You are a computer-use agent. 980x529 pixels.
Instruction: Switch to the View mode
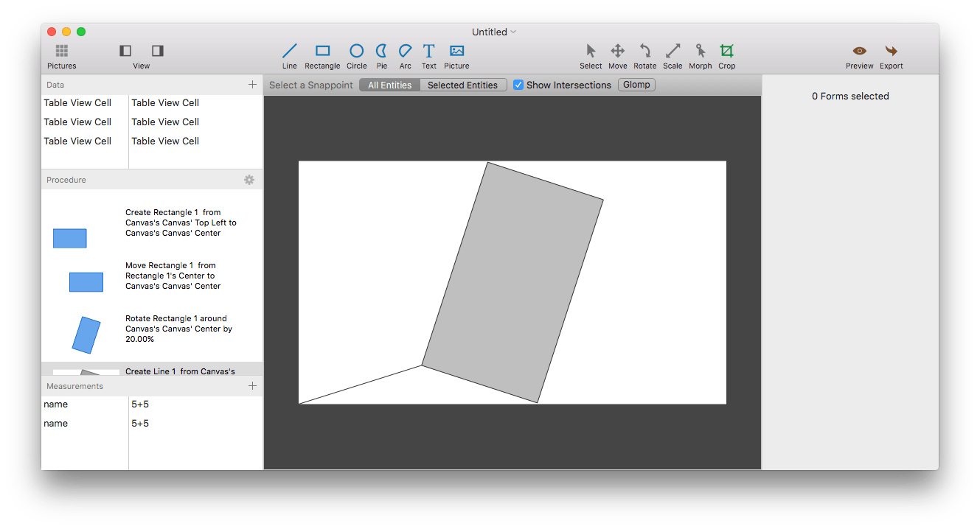140,55
